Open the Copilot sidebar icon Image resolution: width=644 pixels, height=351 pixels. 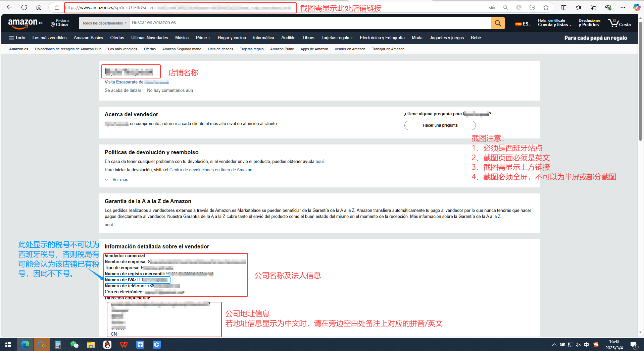point(636,7)
